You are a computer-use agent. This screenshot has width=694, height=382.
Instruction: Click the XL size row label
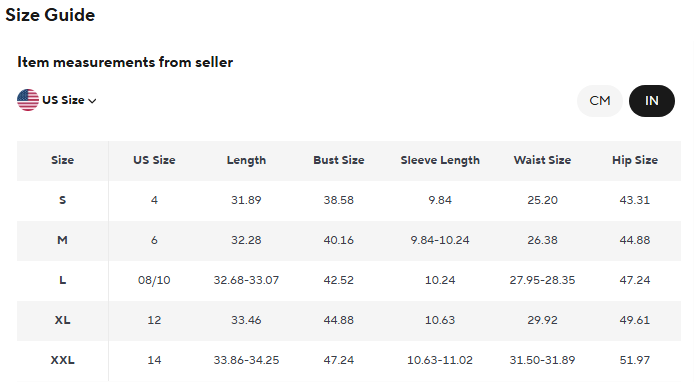coord(62,320)
